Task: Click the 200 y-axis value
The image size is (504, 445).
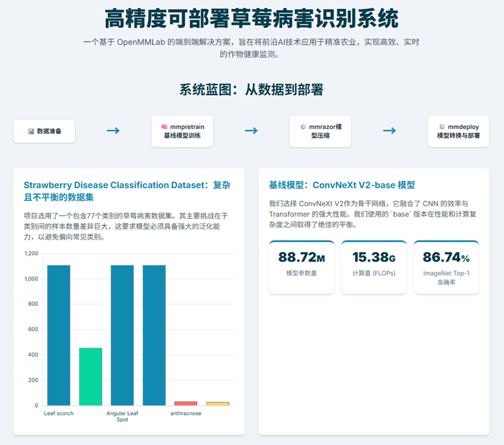Action: pyautogui.click(x=33, y=380)
